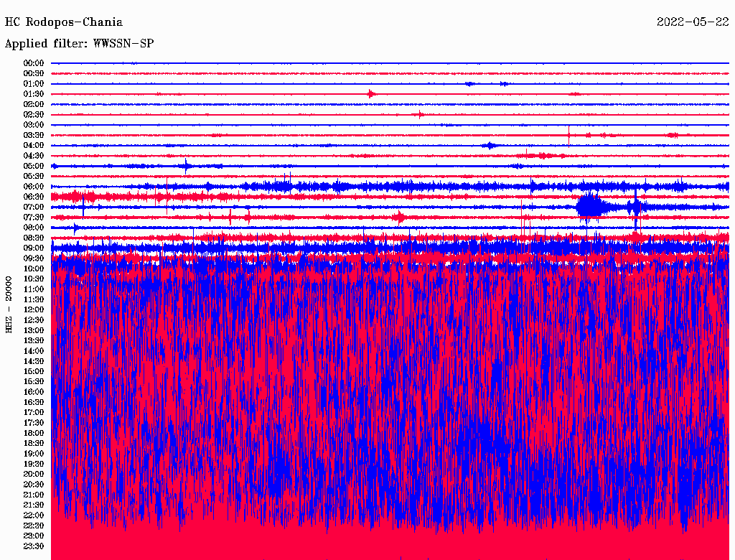The height and width of the screenshot is (560, 735).
Task: Click the red wave packet on 07:30 trace
Action: (x=400, y=217)
